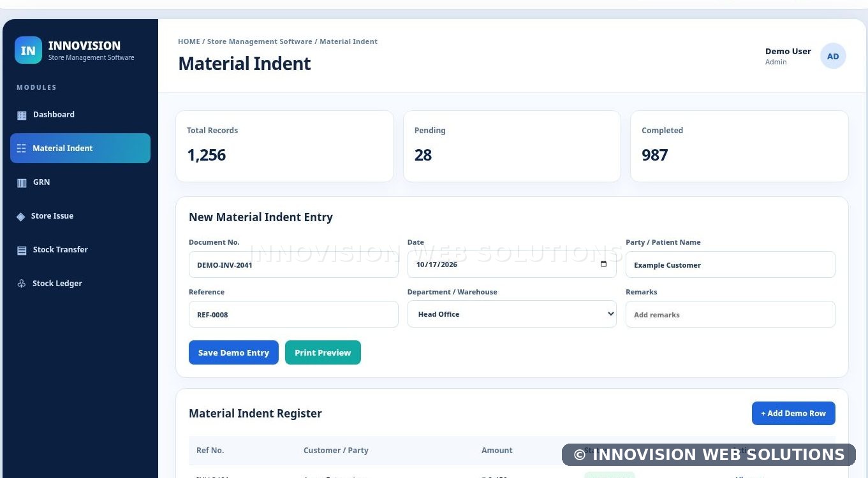Click the Stock Transfer icon
868x478 pixels.
coord(22,250)
